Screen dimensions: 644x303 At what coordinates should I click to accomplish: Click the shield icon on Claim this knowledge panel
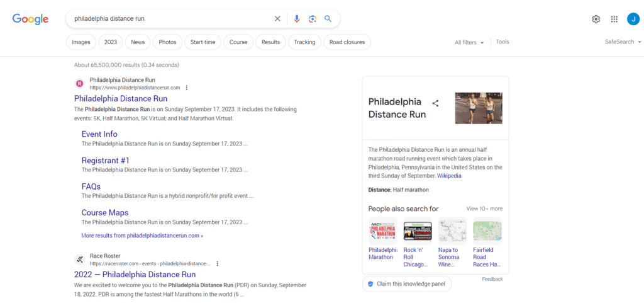370,283
